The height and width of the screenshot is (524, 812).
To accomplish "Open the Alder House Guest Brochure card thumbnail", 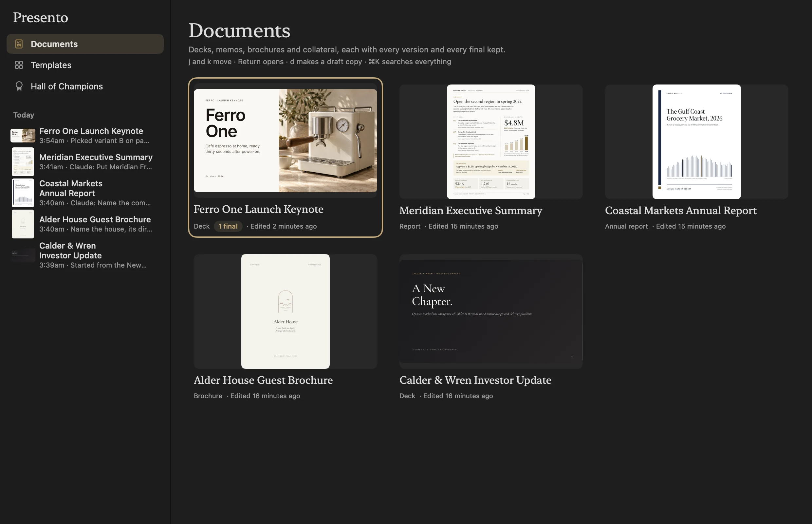I will coord(286,311).
